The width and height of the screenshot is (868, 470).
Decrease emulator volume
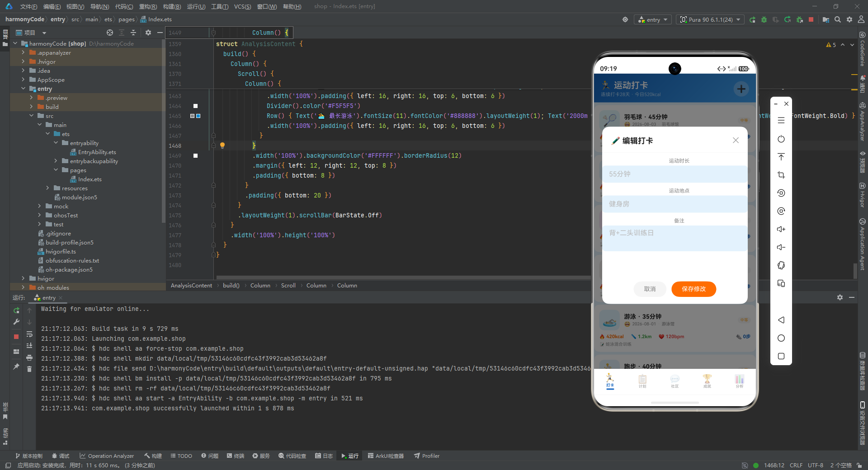781,247
